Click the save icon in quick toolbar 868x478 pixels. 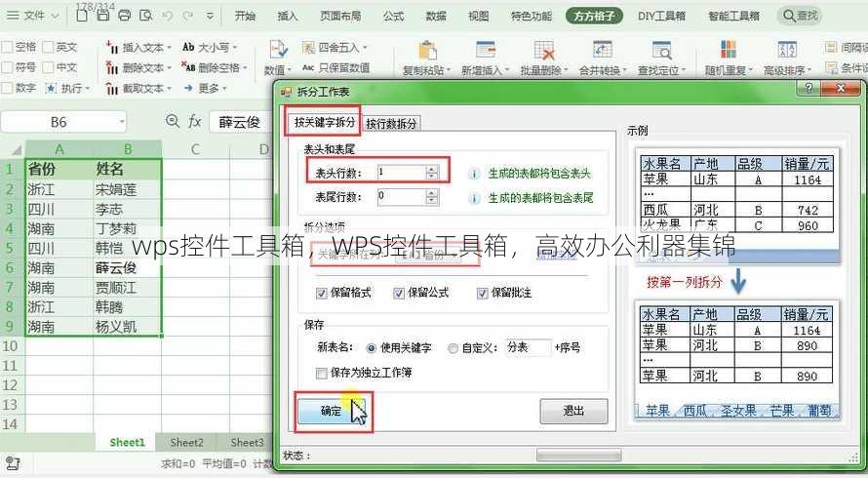103,16
